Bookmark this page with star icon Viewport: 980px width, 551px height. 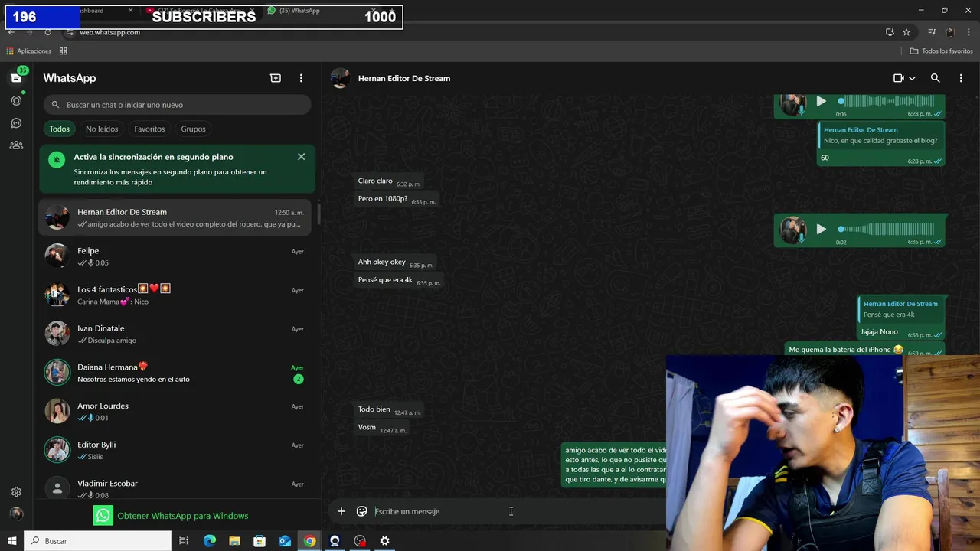[906, 32]
